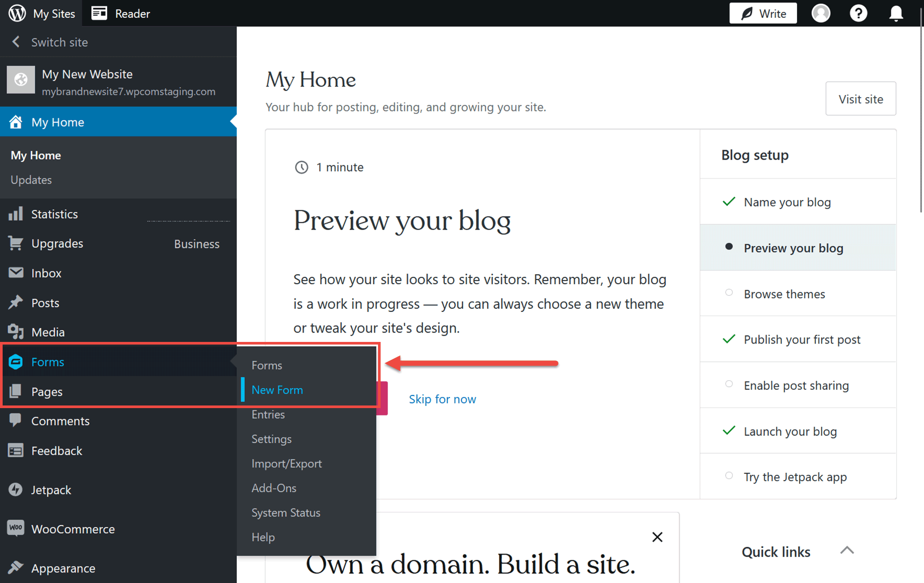
Task: Open Settings in the Forms submenu
Action: pos(271,439)
